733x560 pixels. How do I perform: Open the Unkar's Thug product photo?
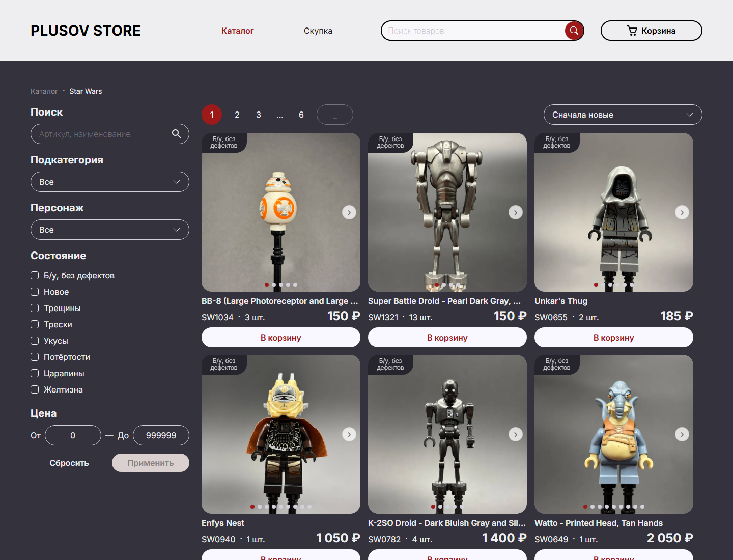[x=614, y=212]
